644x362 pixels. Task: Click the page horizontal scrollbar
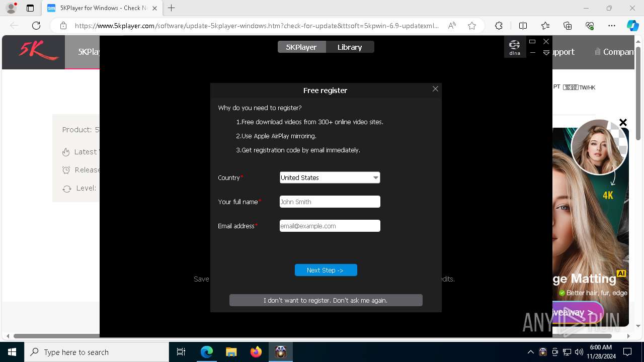click(313, 336)
